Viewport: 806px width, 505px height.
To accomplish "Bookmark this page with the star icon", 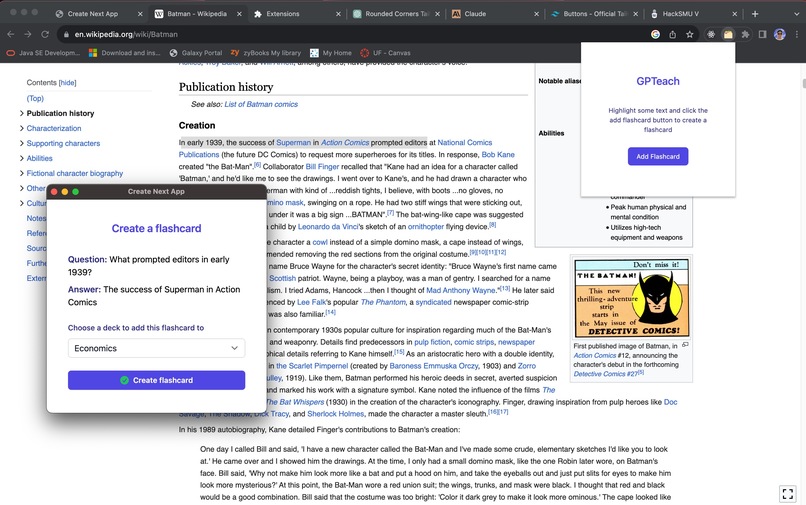I will [690, 34].
